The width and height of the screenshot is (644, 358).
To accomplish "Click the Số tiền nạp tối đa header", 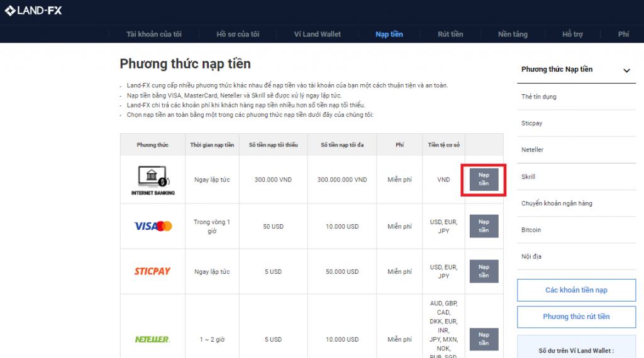I will (x=342, y=144).
